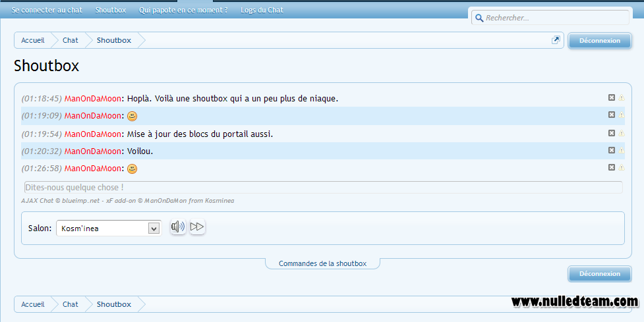Click Shoutbox in top breadcrumb
This screenshot has height=322, width=644.
click(x=114, y=40)
